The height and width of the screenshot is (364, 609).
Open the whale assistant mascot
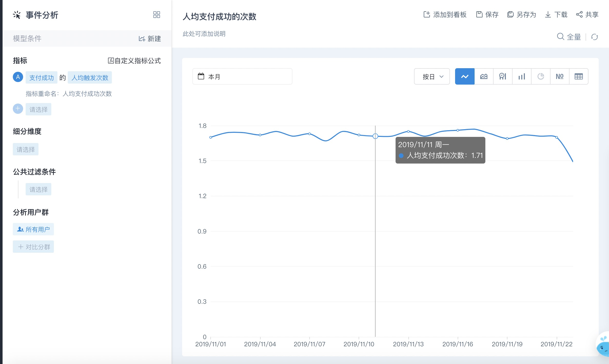[603, 345]
